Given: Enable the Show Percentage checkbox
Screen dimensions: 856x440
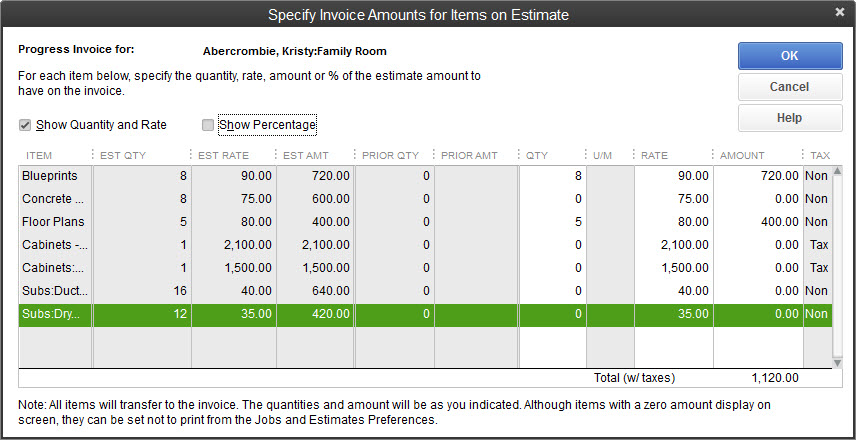Looking at the screenshot, I should pos(208,125).
